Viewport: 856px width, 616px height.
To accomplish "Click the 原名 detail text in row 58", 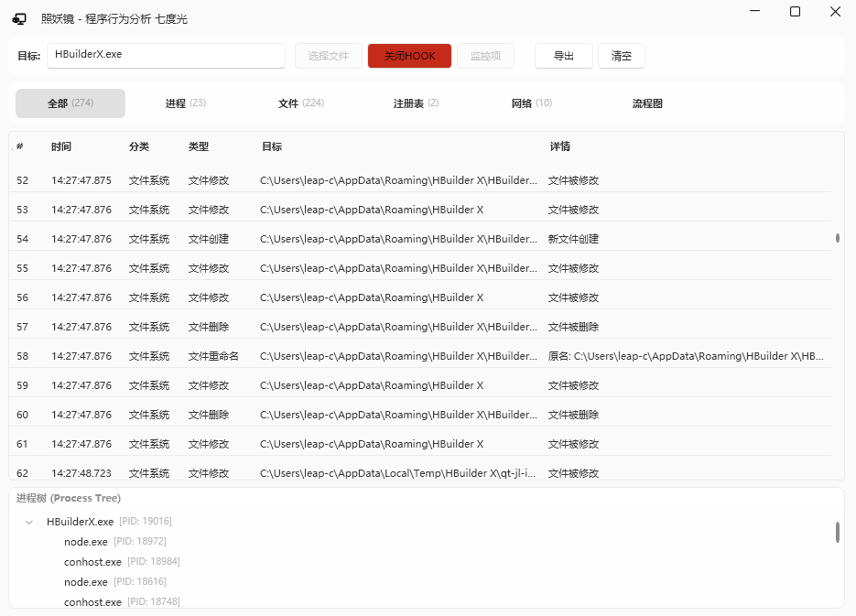I will pyautogui.click(x=686, y=356).
